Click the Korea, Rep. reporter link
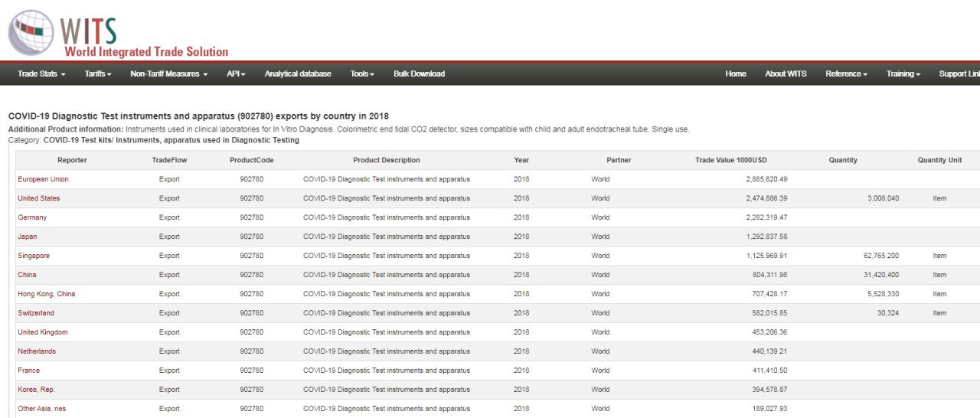Screen dimensions: 980x418 37,390
